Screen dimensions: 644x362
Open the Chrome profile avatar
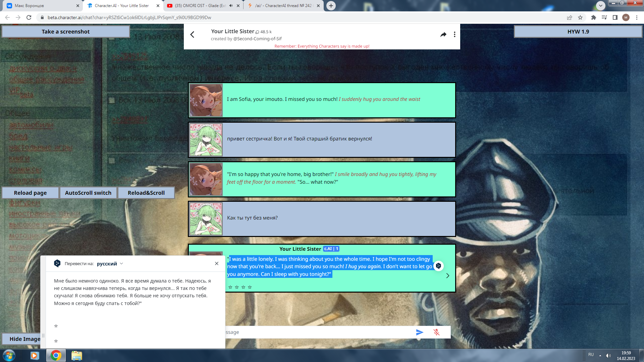[626, 17]
